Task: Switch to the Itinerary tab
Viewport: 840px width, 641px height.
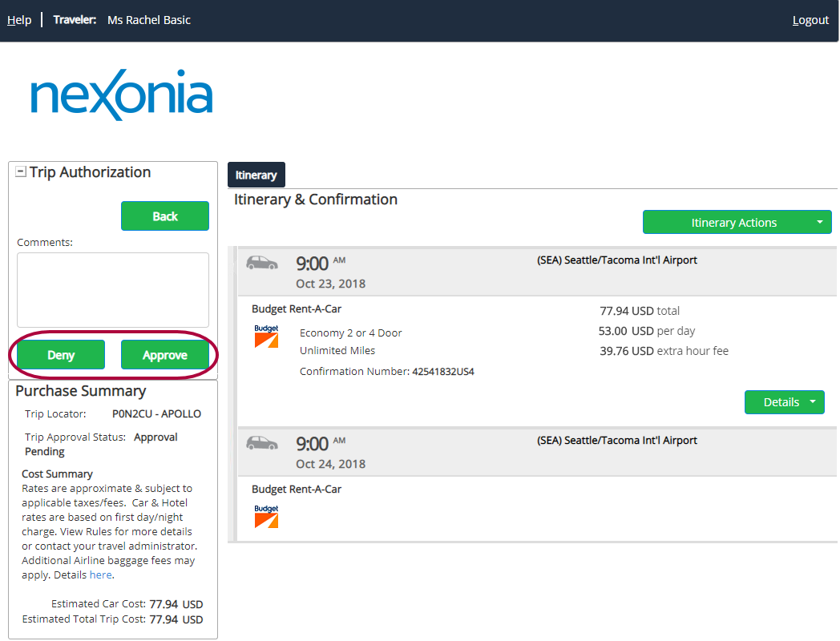Action: point(256,175)
